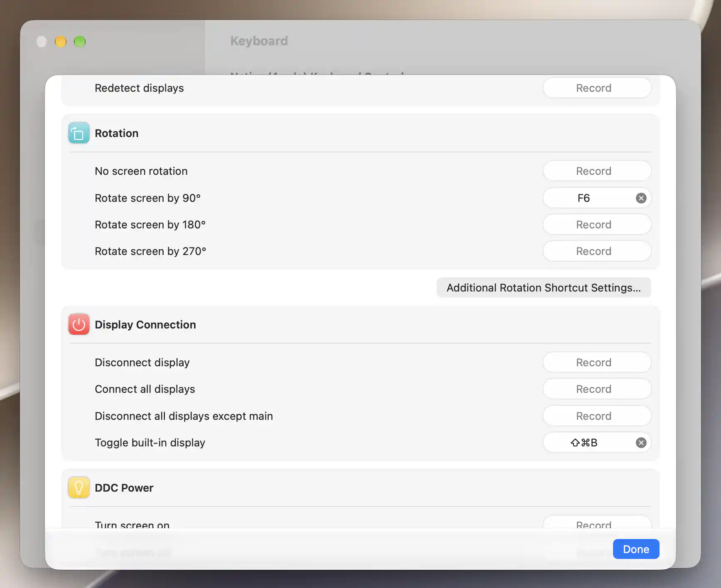The height and width of the screenshot is (588, 721).
Task: Click the 'Connect all displays' label
Action: [145, 389]
